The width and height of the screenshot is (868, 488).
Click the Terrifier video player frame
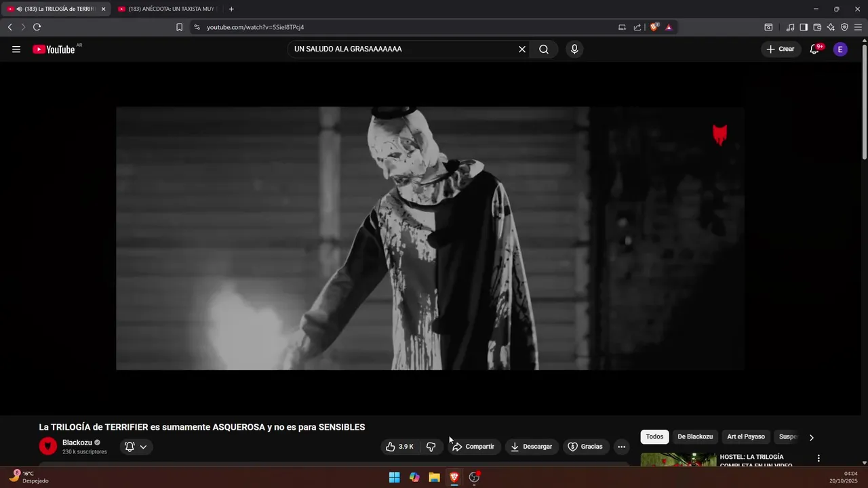(x=430, y=238)
